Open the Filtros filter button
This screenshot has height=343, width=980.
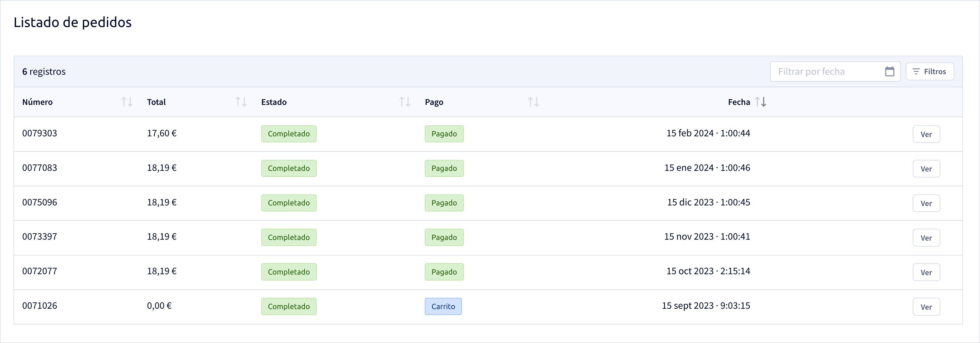(929, 72)
